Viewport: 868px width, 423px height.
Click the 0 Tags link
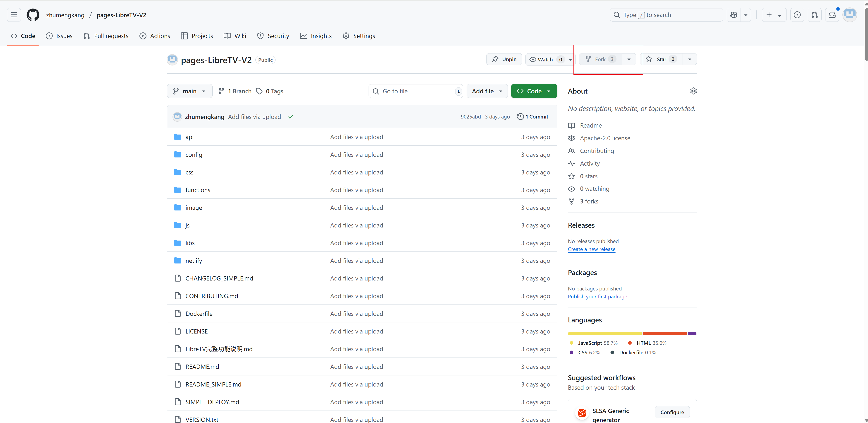point(270,91)
